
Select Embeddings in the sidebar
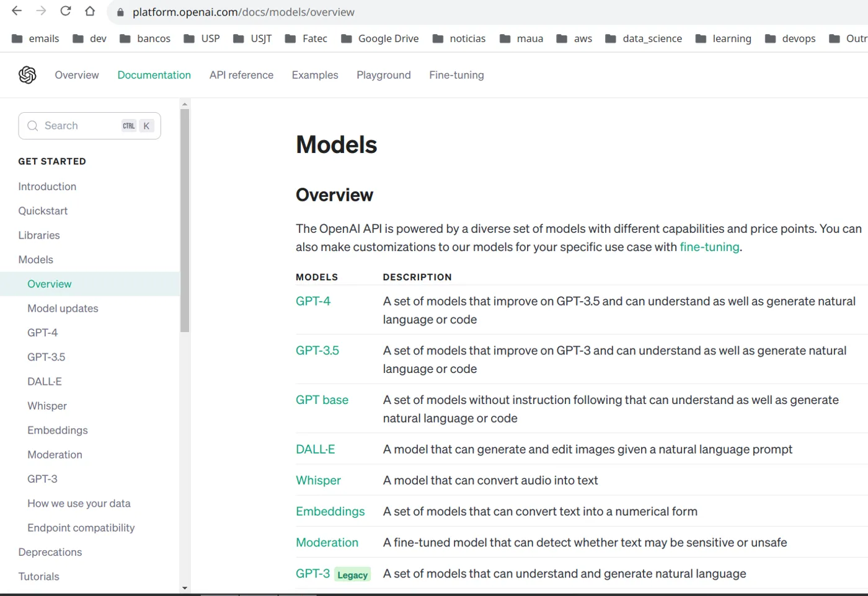[x=58, y=430]
